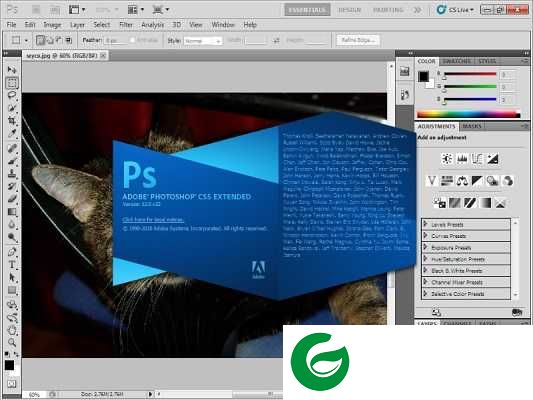This screenshot has height=400, width=533.
Task: Select the Hand tool
Action: pyautogui.click(x=12, y=330)
